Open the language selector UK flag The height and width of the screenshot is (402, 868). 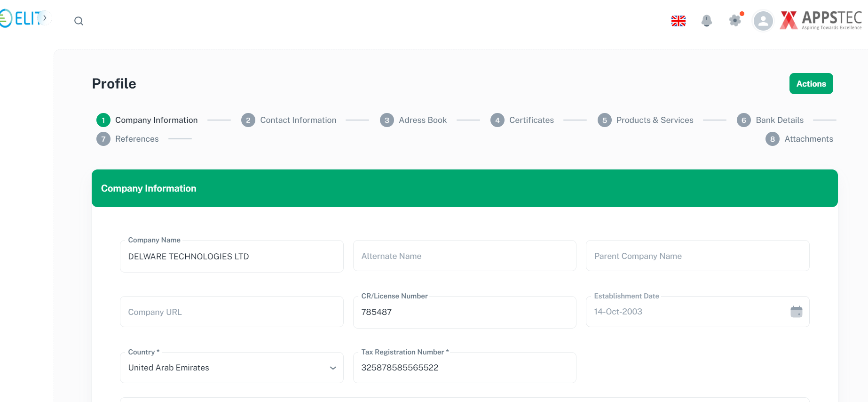point(678,21)
